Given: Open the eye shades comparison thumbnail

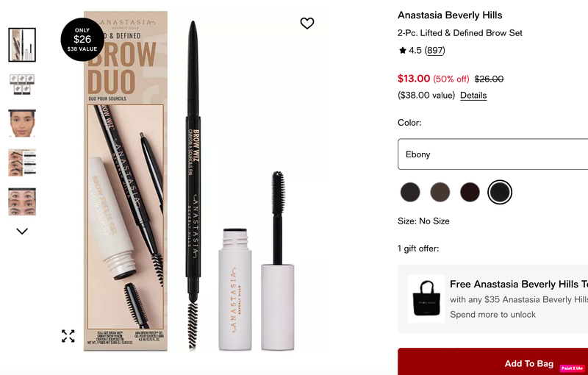Looking at the screenshot, I should (x=22, y=201).
